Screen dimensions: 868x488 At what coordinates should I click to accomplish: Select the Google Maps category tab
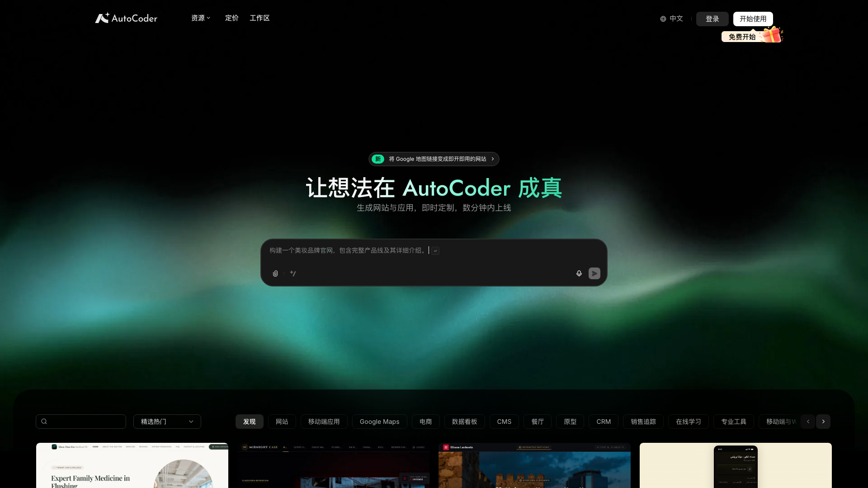point(380,422)
